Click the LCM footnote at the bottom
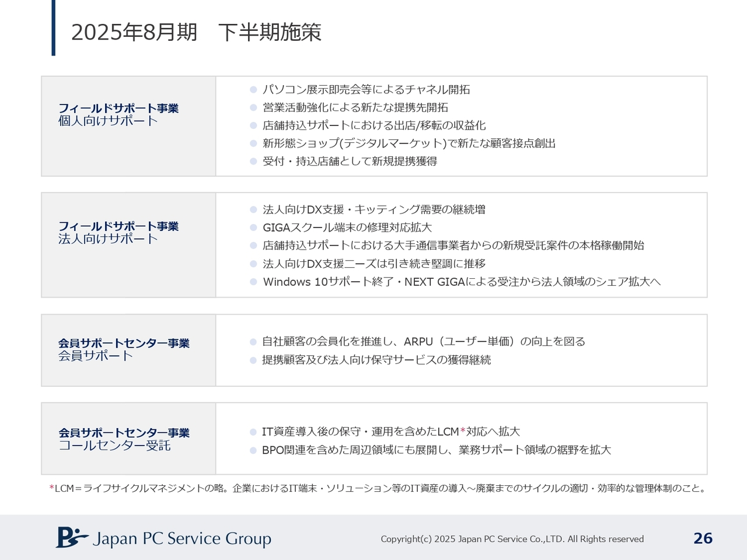This screenshot has height=560, width=747. tap(378, 488)
